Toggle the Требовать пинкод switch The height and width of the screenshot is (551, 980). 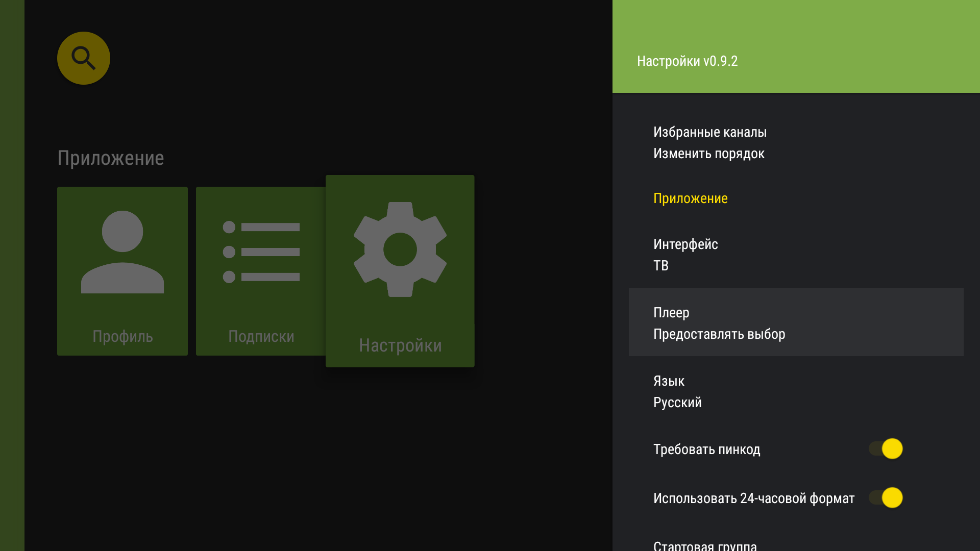click(886, 449)
